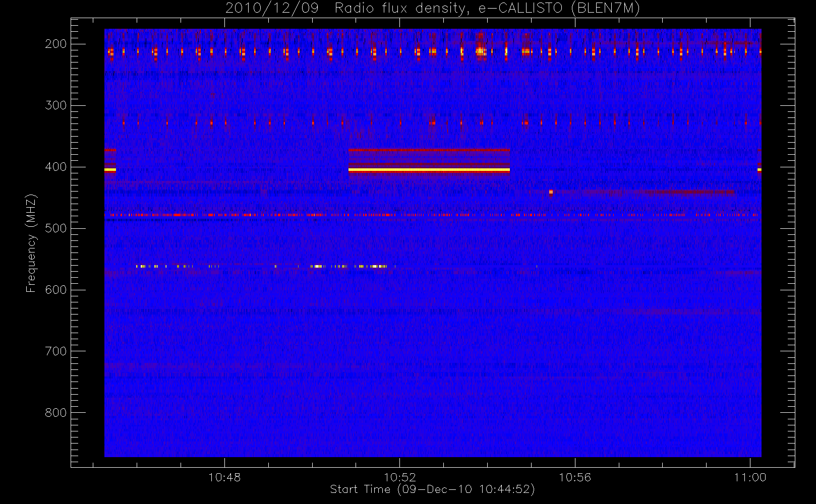
Task: Click the 10:56 time tick label
Action: click(x=575, y=477)
